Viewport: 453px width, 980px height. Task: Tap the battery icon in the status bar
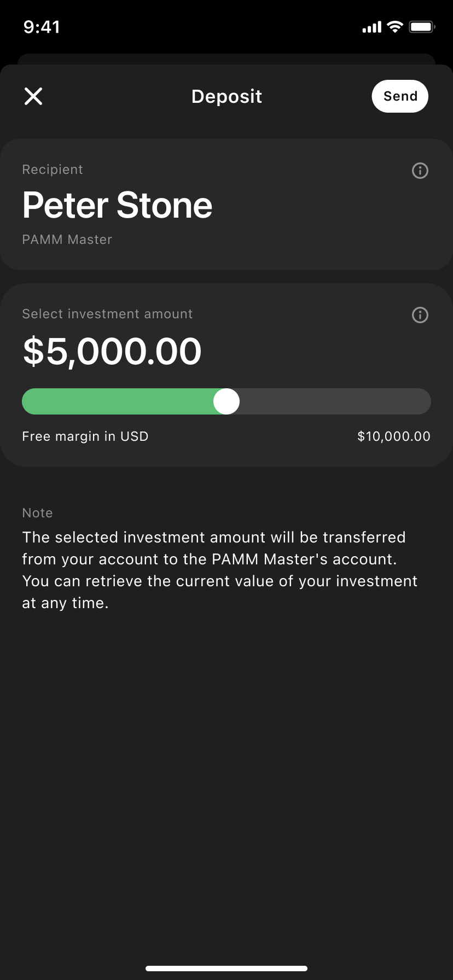tap(422, 27)
